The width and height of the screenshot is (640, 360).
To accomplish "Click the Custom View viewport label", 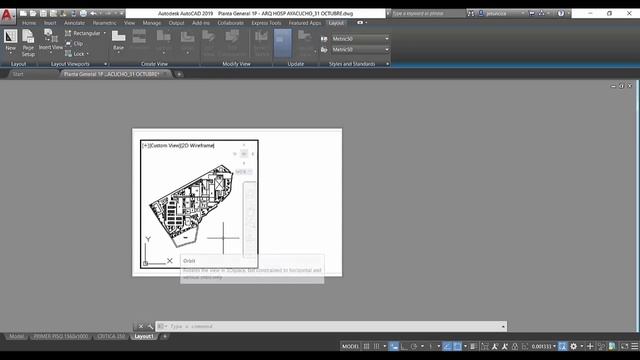I will (x=164, y=145).
